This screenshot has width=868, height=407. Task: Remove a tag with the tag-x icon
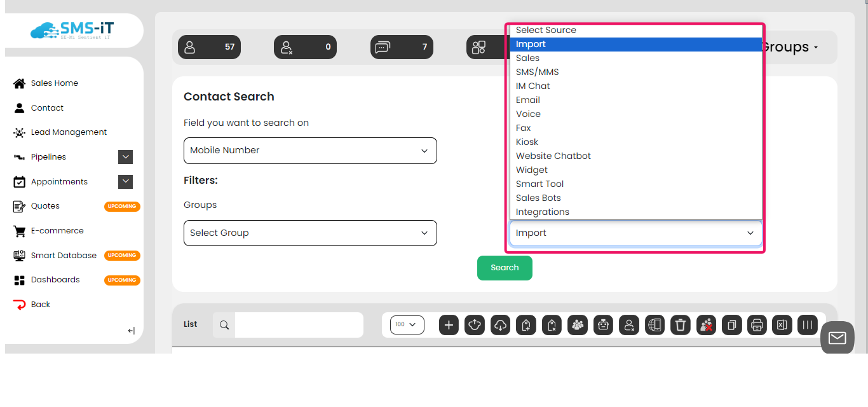tap(552, 325)
